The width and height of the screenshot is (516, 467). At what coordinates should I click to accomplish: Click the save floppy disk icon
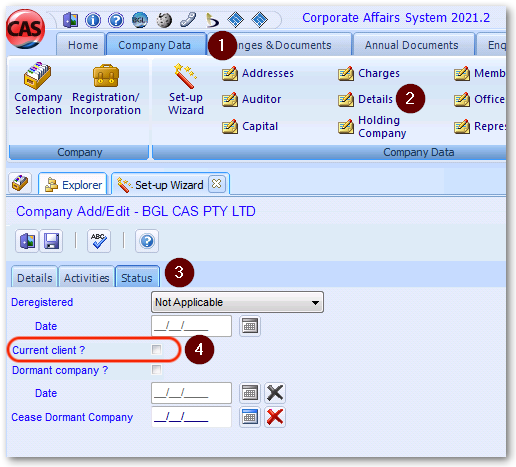(51, 241)
